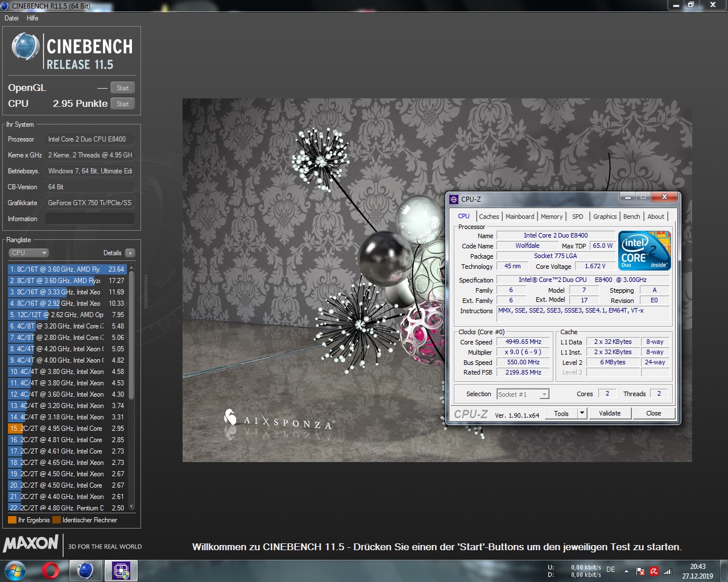Click the Multiplier value x 9.0
The image size is (728, 582).
click(523, 352)
